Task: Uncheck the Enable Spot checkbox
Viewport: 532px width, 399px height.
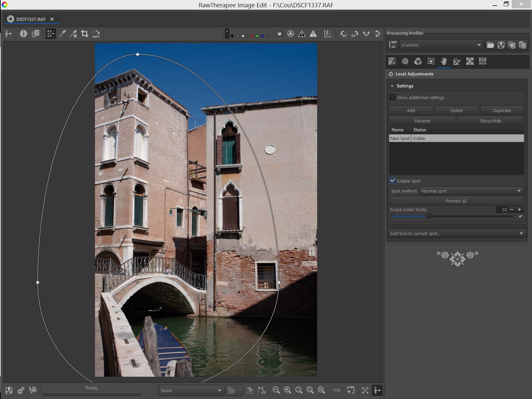Action: 393,181
